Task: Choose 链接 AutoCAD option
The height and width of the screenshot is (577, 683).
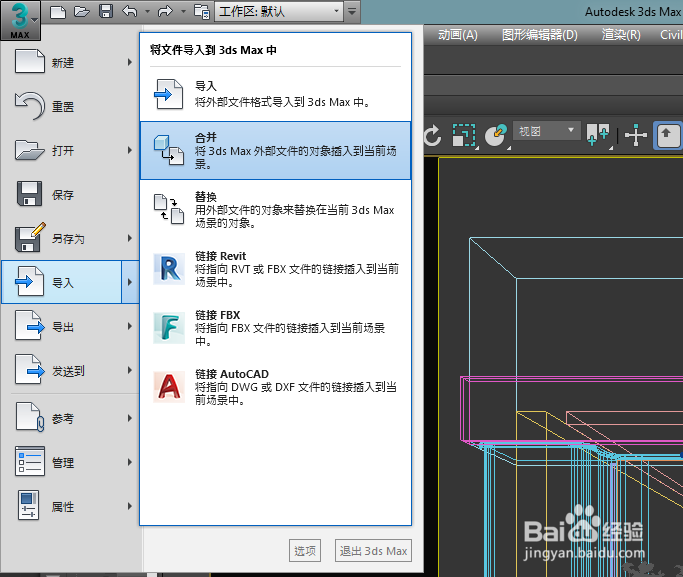Action: coord(275,387)
